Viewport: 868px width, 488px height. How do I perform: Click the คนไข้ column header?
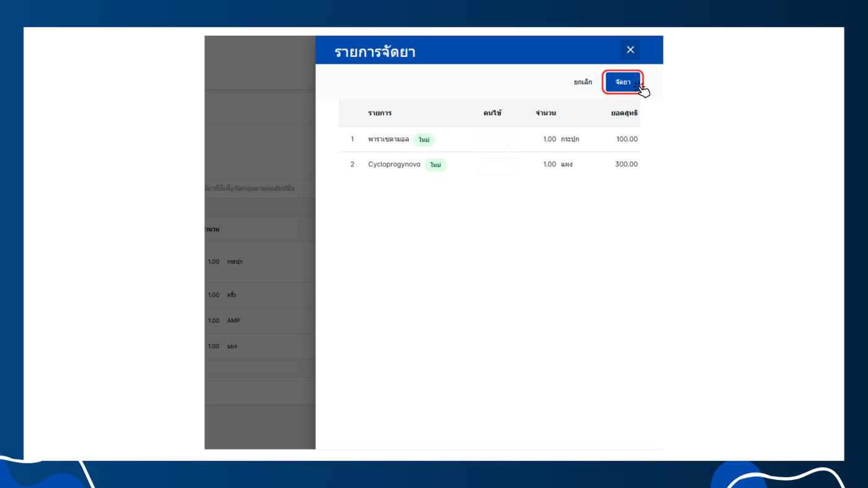pos(492,113)
